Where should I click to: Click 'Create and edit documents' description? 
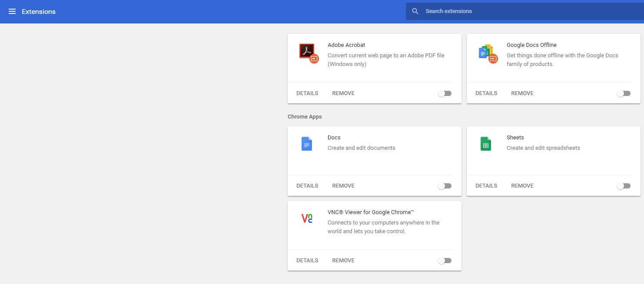point(362,148)
